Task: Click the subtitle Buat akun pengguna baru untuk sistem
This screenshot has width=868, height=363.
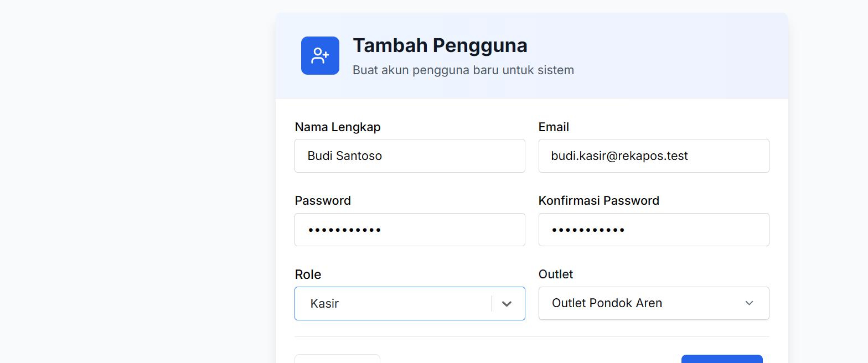Action: coord(463,70)
